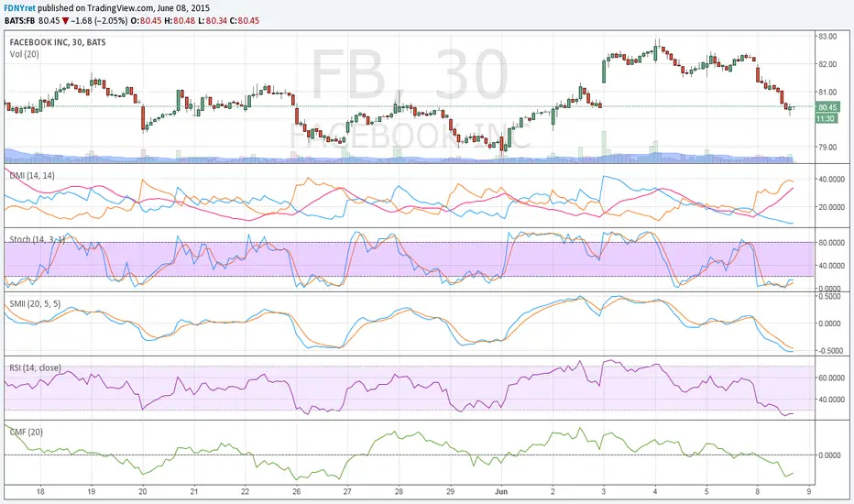This screenshot has height=504, width=854.
Task: Open the FDNYret author link
Action: [19, 8]
